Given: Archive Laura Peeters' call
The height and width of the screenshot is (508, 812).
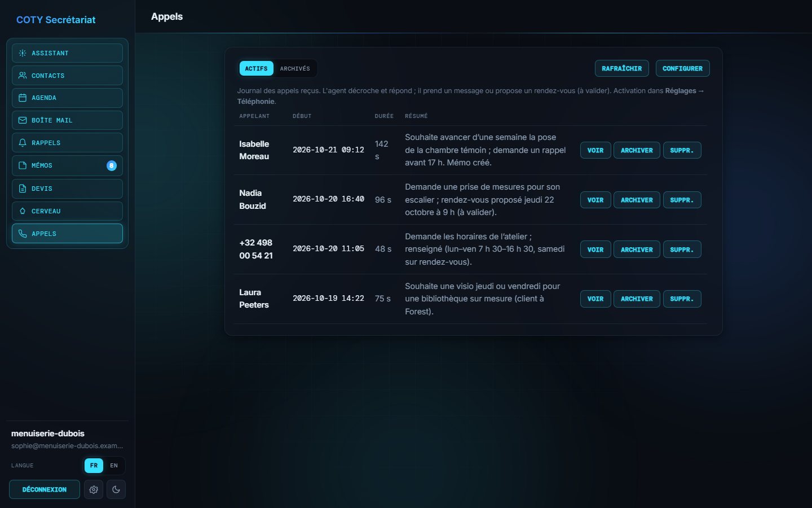Looking at the screenshot, I should pyautogui.click(x=637, y=299).
